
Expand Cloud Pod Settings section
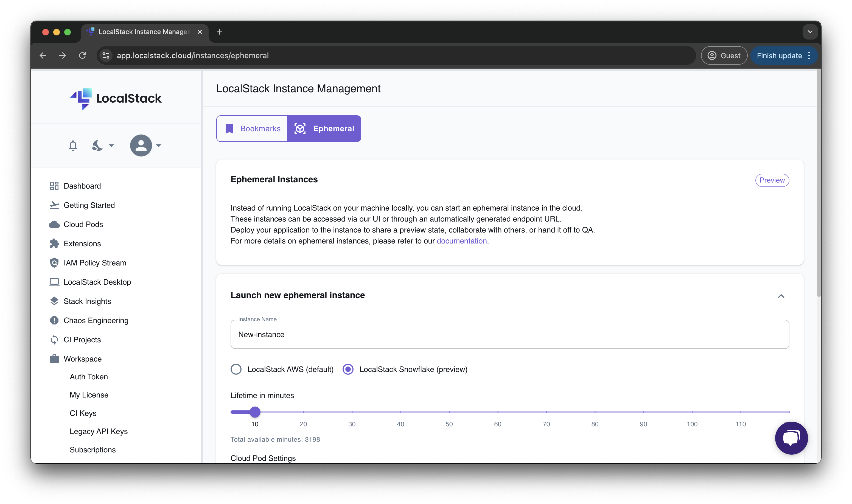(263, 457)
